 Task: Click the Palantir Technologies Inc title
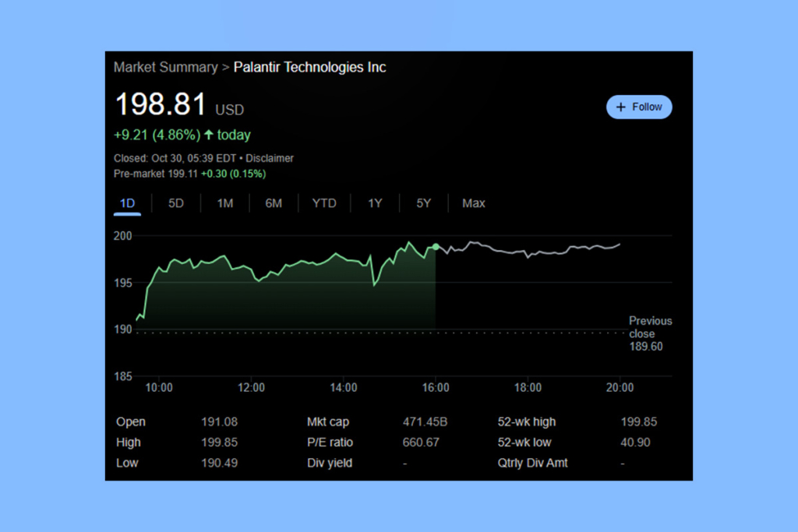click(x=309, y=67)
